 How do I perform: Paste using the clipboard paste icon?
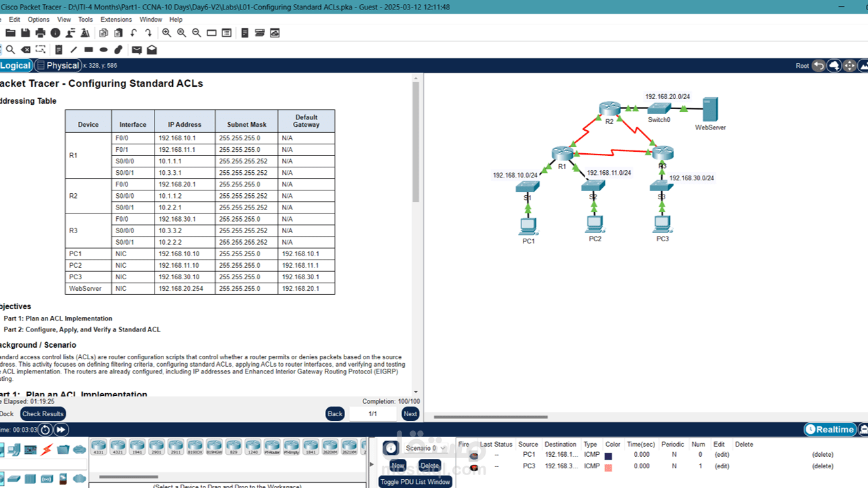pos(119,33)
